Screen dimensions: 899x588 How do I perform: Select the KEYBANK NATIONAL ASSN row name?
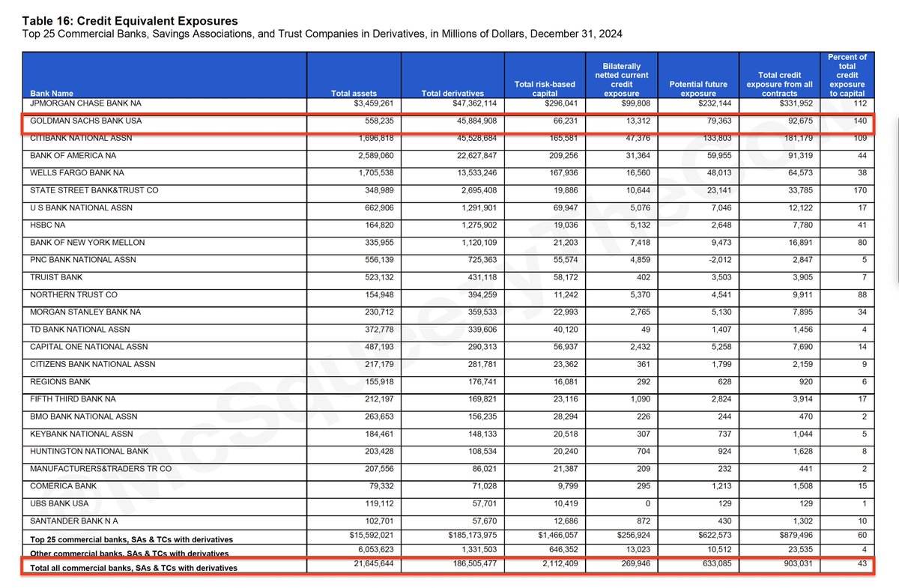coord(82,434)
